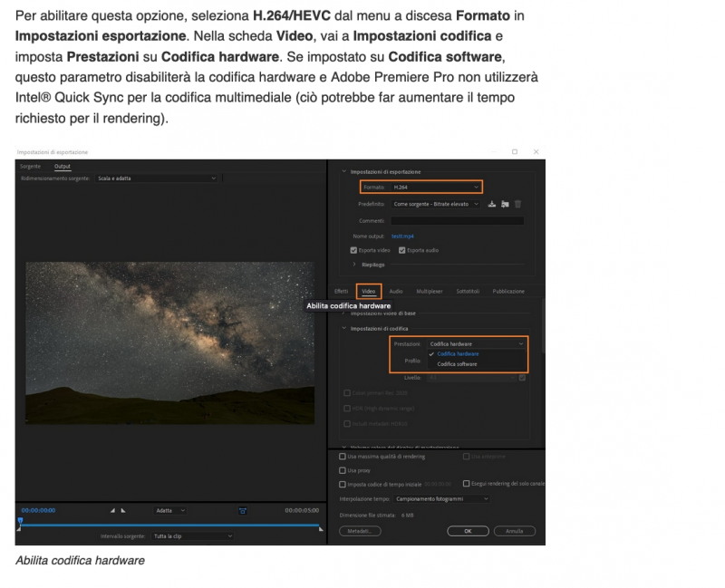725x588 pixels.
Task: Click the blue aspect ratio correction icon
Action: (243, 510)
